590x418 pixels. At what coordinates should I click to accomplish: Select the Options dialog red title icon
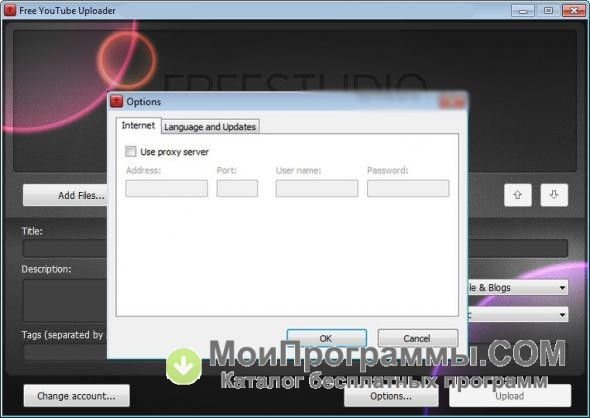click(116, 102)
